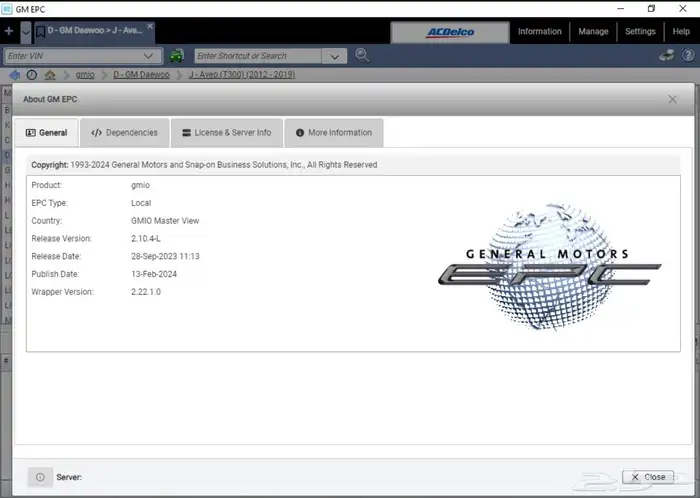Open the Settings menu
Viewport: 700px width, 498px height.
click(x=640, y=31)
